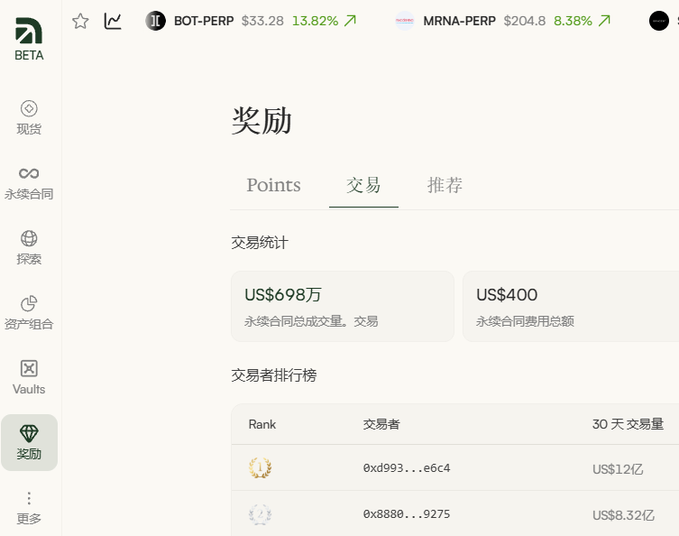The width and height of the screenshot is (679, 536).
Task: Click the line chart icon
Action: click(x=113, y=21)
